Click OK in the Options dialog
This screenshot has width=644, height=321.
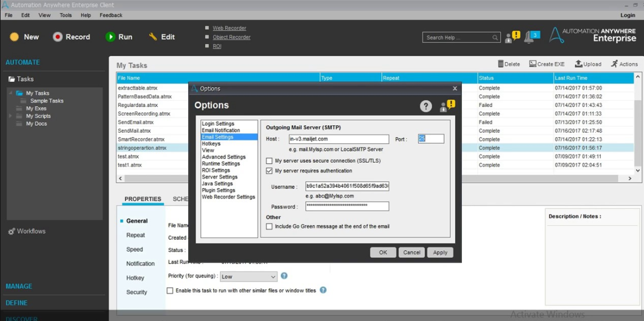click(383, 253)
